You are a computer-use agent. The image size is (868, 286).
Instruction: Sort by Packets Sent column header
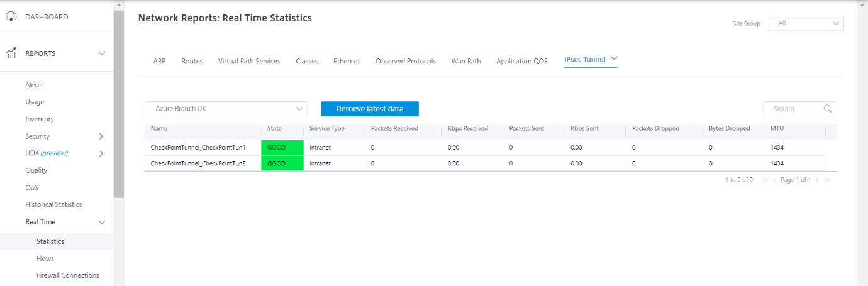click(x=526, y=128)
